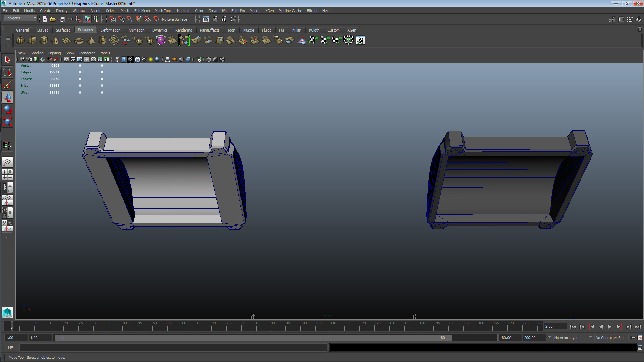Click the Save scene icon
Viewport: 644px width, 362px height.
coord(62,19)
